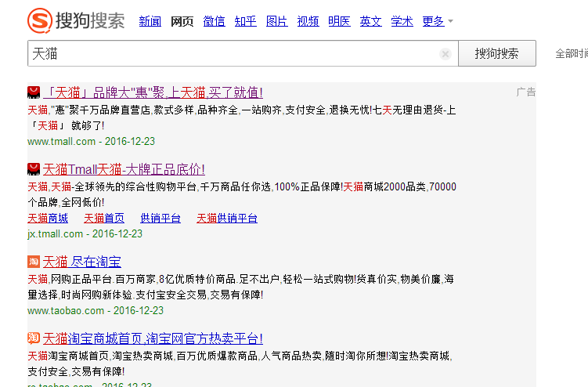Click the Sogou search logo

click(x=76, y=20)
